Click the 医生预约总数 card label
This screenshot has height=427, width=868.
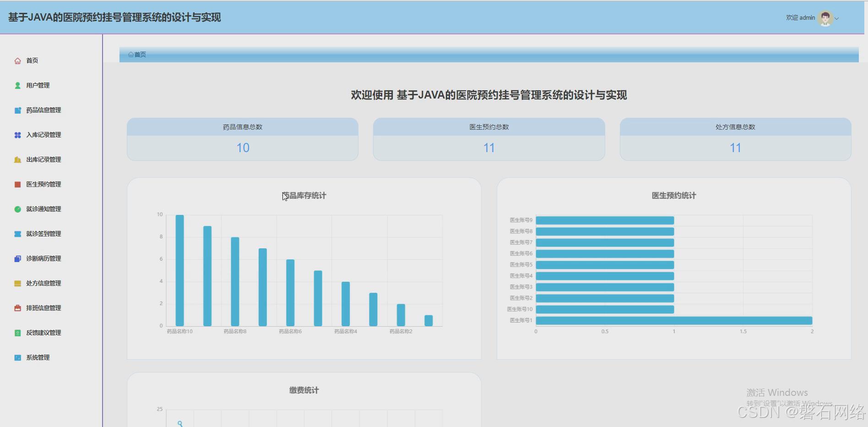[x=489, y=127]
